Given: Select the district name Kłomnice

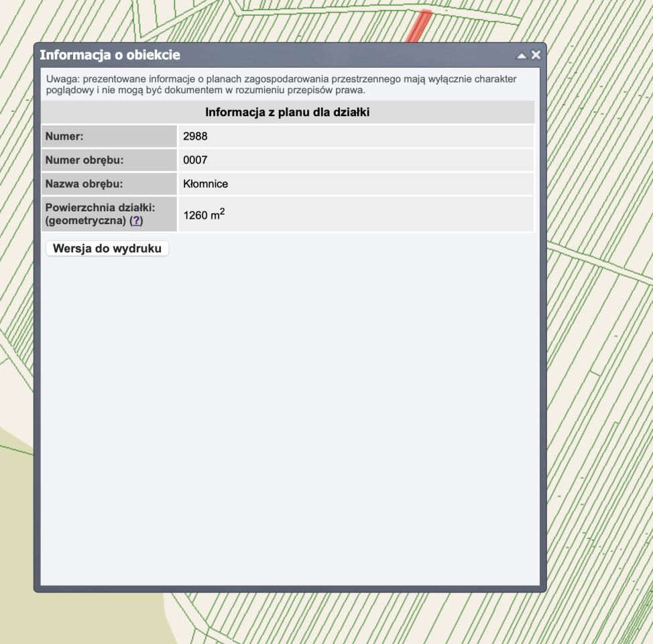Looking at the screenshot, I should point(206,184).
